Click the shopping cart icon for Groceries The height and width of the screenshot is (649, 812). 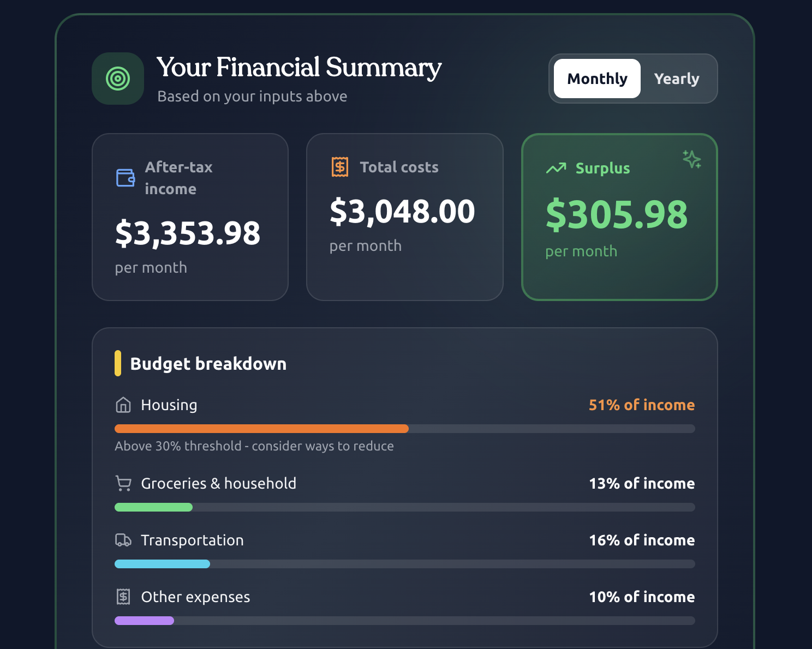click(x=123, y=483)
